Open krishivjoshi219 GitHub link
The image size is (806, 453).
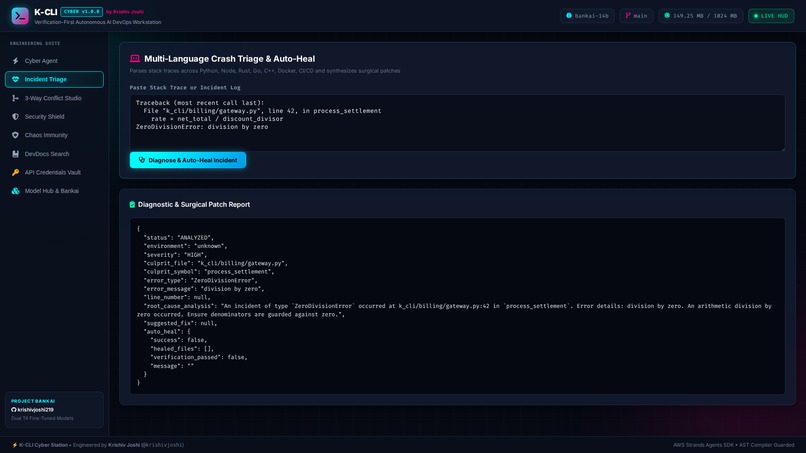pos(32,410)
